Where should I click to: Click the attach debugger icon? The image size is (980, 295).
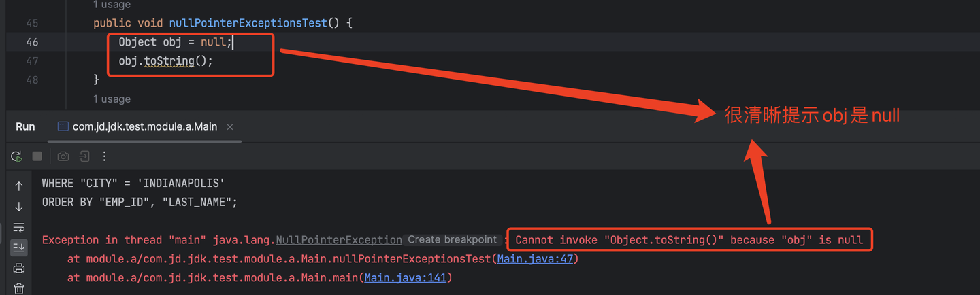point(84,156)
